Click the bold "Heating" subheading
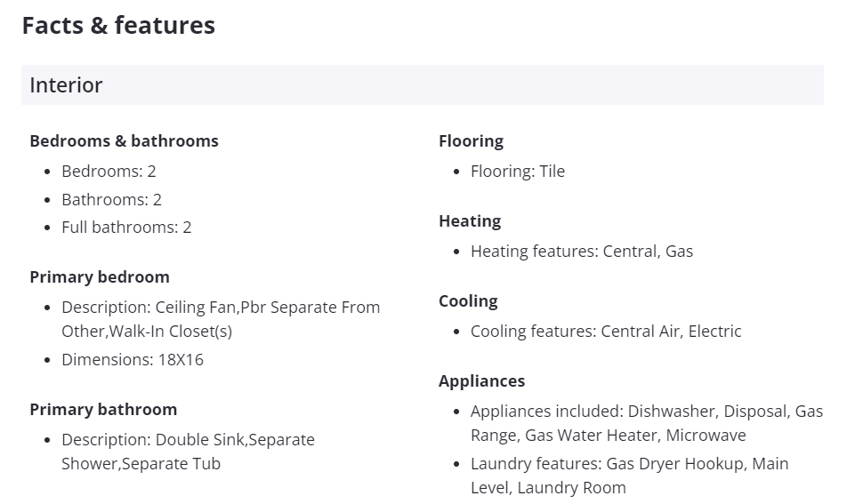Image resolution: width=855 pixels, height=504 pixels. [x=470, y=221]
